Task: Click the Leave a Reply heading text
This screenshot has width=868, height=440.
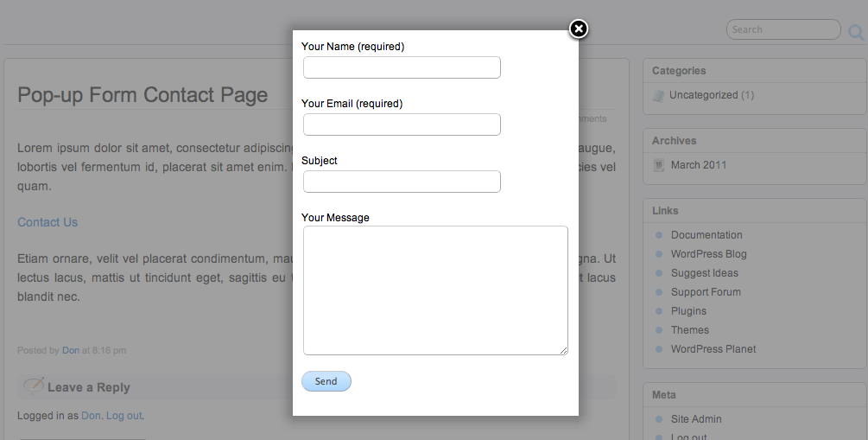Action: pyautogui.click(x=89, y=387)
